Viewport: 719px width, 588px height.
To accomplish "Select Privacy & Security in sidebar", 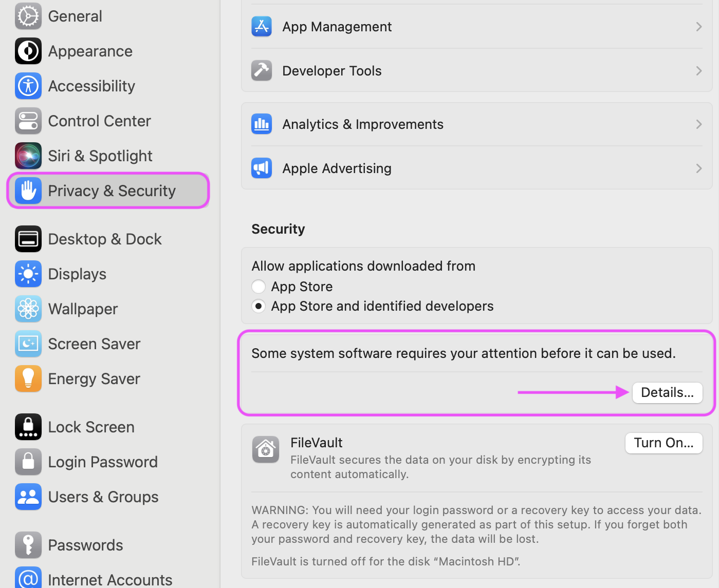I will pos(108,191).
